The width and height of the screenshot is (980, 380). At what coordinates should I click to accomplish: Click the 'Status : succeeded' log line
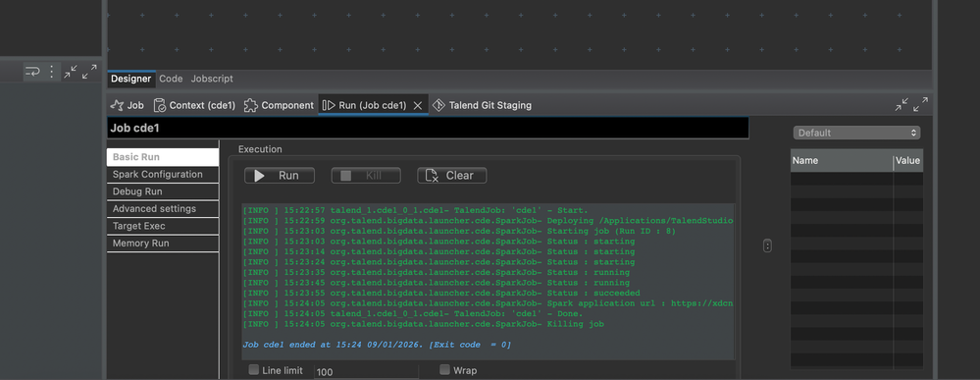coord(441,293)
